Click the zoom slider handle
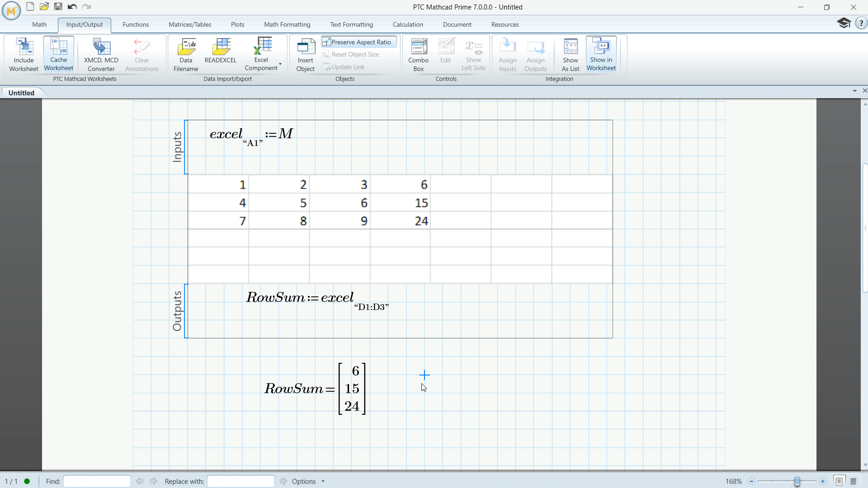The image size is (868, 488). 797,481
